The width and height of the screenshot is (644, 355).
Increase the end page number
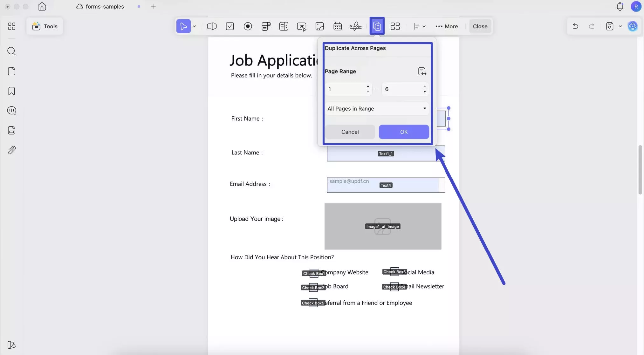pos(425,86)
